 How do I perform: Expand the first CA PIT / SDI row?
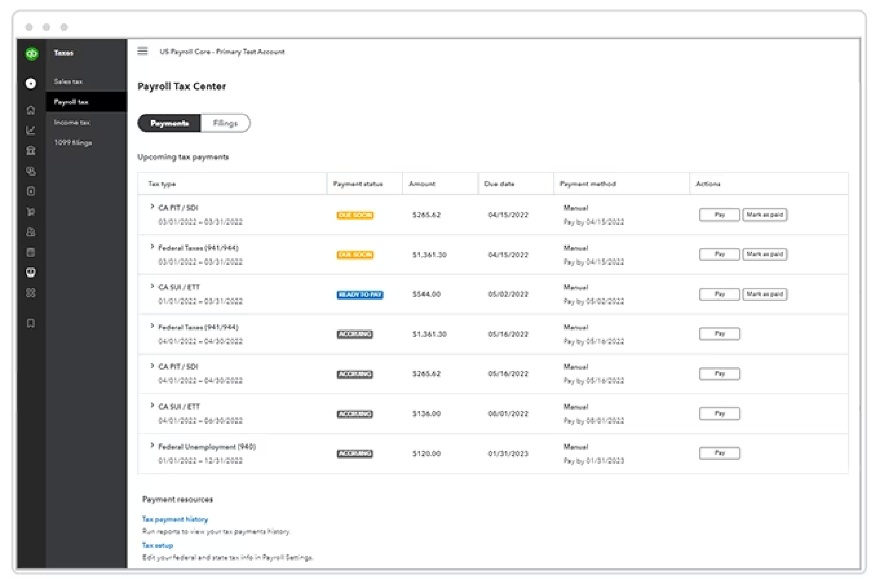click(152, 207)
